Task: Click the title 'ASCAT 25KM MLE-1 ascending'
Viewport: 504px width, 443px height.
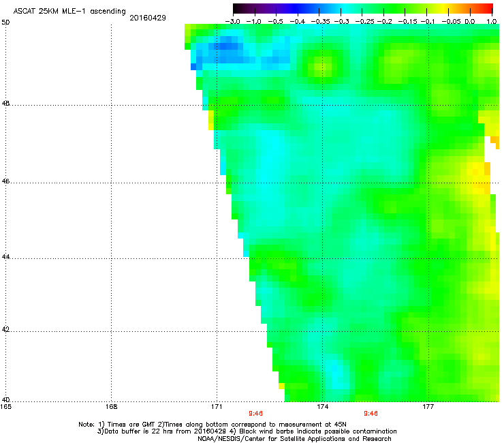Action: pyautogui.click(x=69, y=12)
